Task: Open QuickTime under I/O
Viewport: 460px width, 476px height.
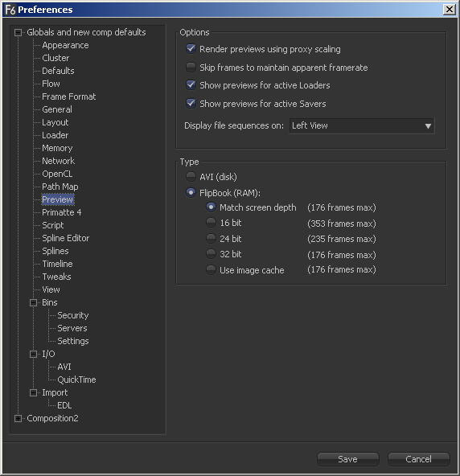Action: pos(76,380)
